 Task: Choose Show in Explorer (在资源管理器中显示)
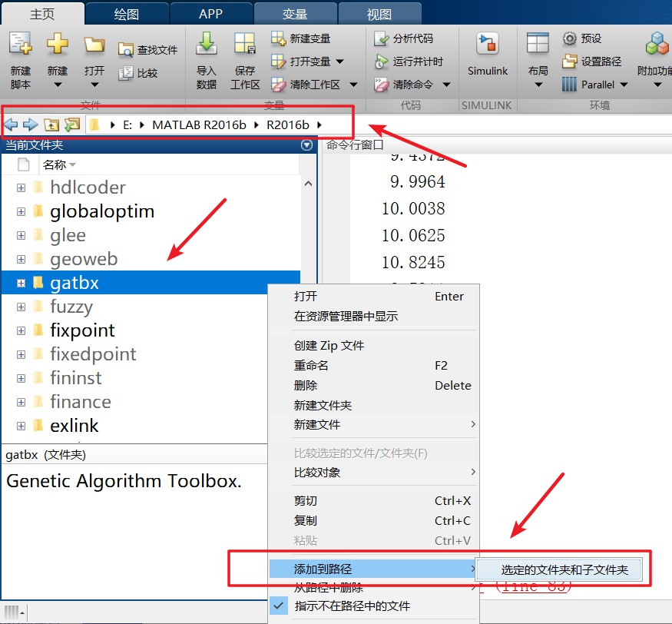click(374, 317)
